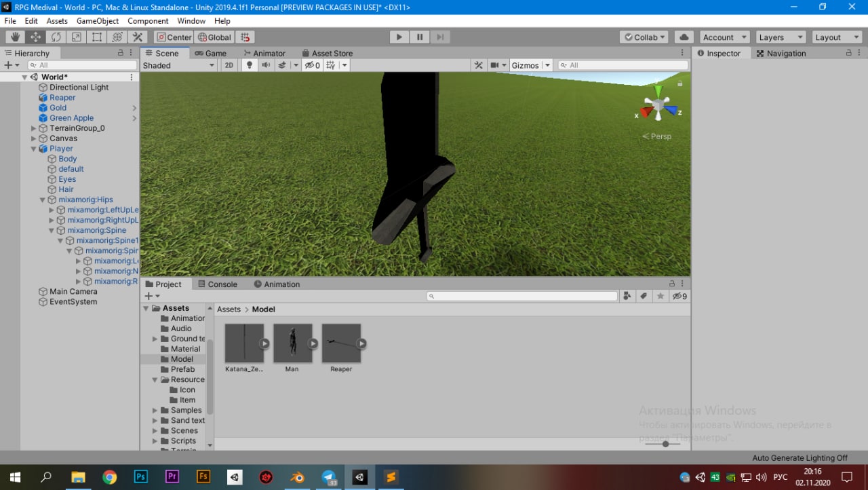Screen dimensions: 868x490
Task: Select the Hand tool in toolbar
Action: pyautogui.click(x=15, y=37)
